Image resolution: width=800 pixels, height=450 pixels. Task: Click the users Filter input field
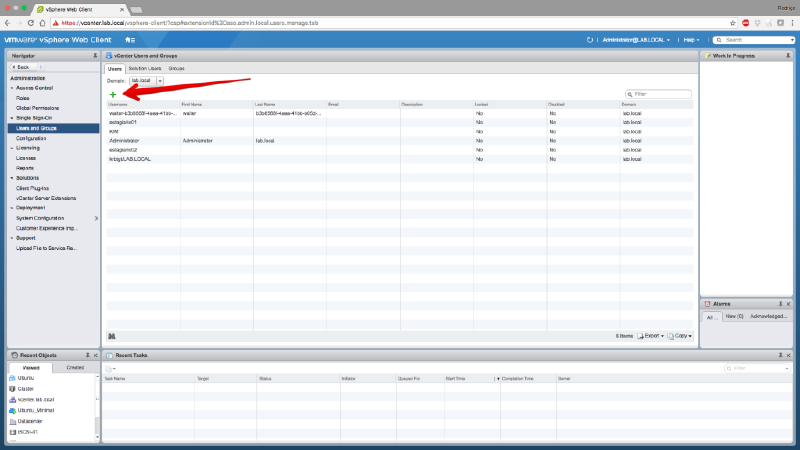pyautogui.click(x=660, y=94)
